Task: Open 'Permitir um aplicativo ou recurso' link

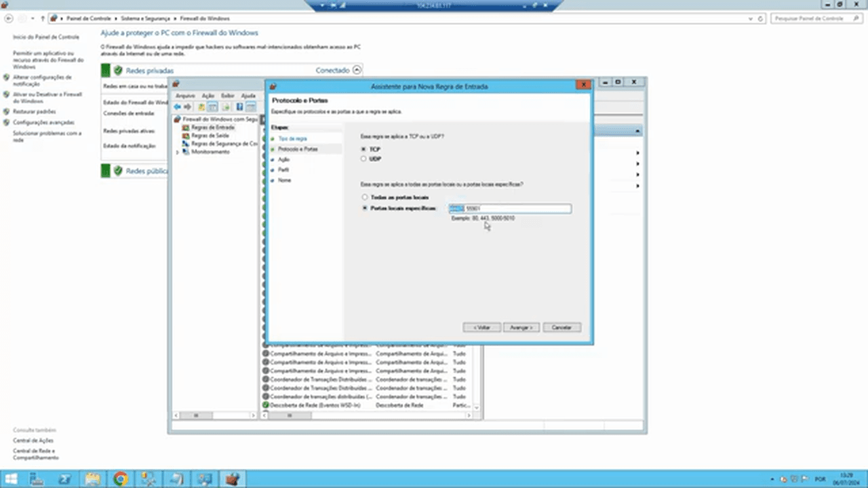Action: tap(47, 60)
